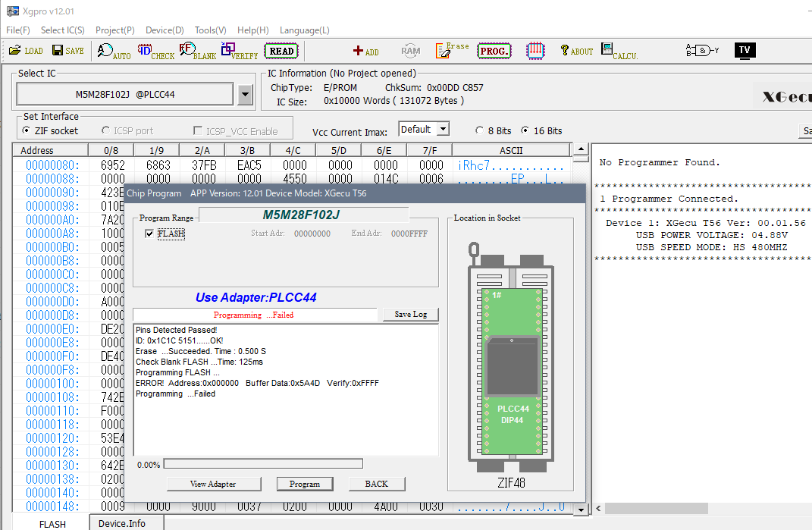The image size is (812, 530).
Task: Click the READ chip toolbar button
Action: tap(281, 52)
